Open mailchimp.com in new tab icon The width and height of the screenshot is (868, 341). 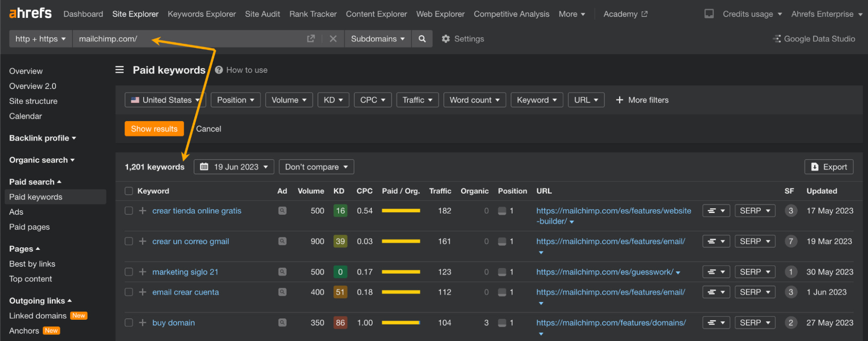pyautogui.click(x=311, y=39)
